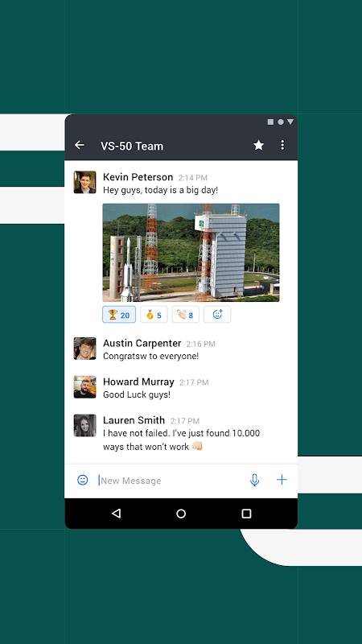Select the 'Congratsw to everyone!' message
362x644 pixels.
click(x=150, y=356)
